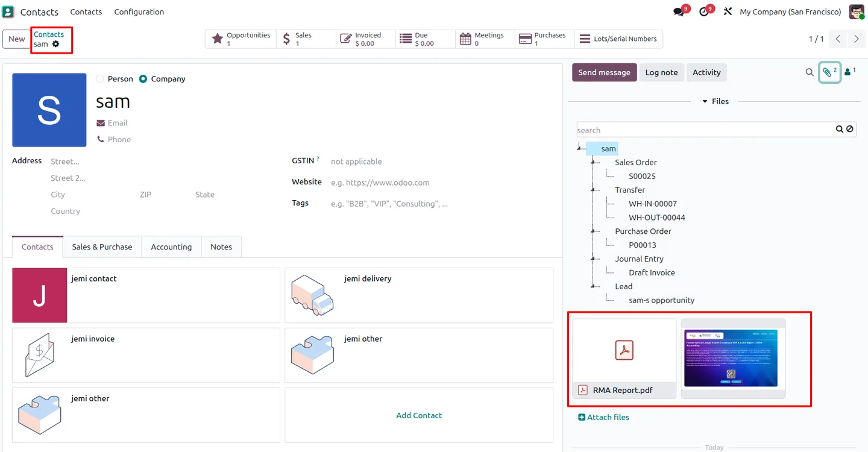Click the Add Contact link
Image resolution: width=868 pixels, height=452 pixels.
419,416
